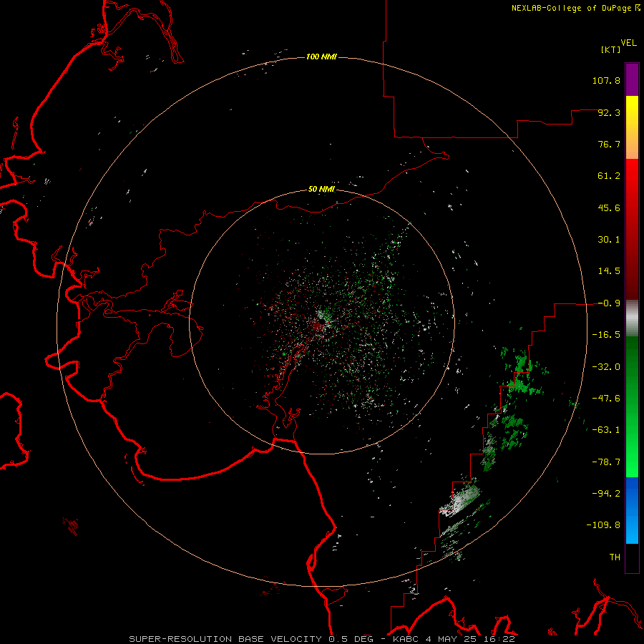
Task: Click the -16.5 velocity scale value
Action: click(x=606, y=335)
